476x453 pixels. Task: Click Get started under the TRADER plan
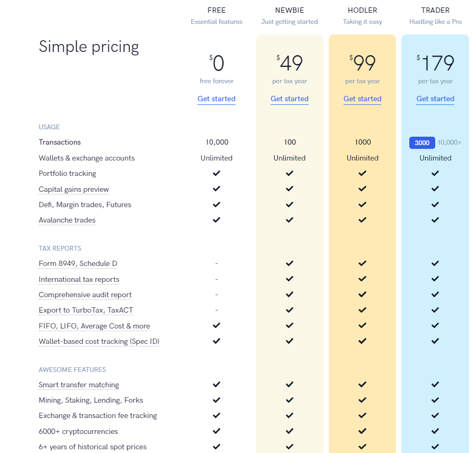point(435,99)
